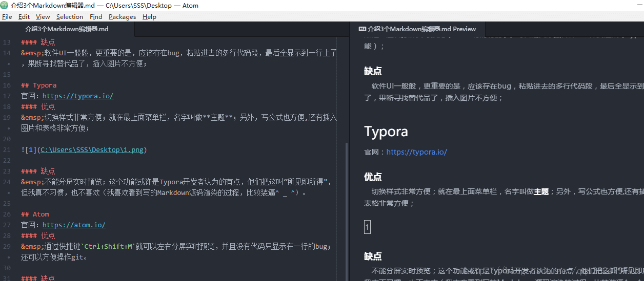Click the broken image placeholder "1" in preview

tap(367, 227)
